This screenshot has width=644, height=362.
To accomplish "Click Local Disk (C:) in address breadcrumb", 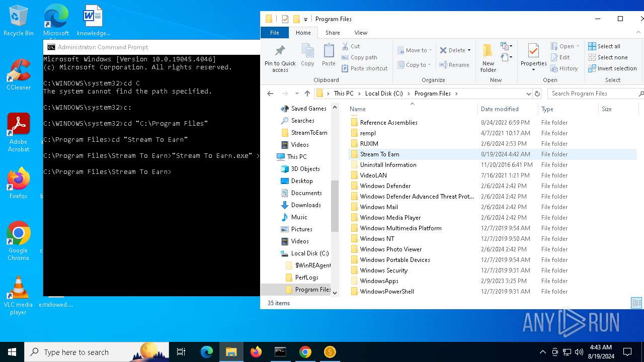I will pyautogui.click(x=383, y=94).
